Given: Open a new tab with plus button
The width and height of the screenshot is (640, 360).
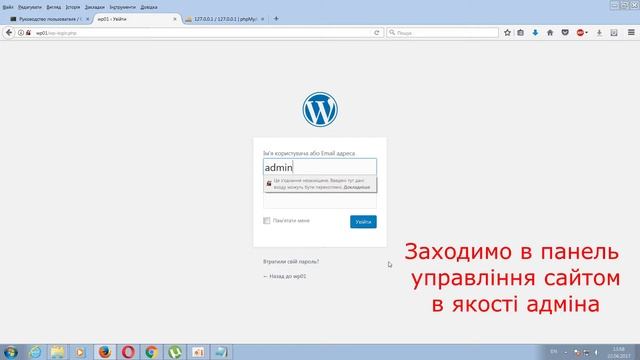Looking at the screenshot, I should click(276, 19).
